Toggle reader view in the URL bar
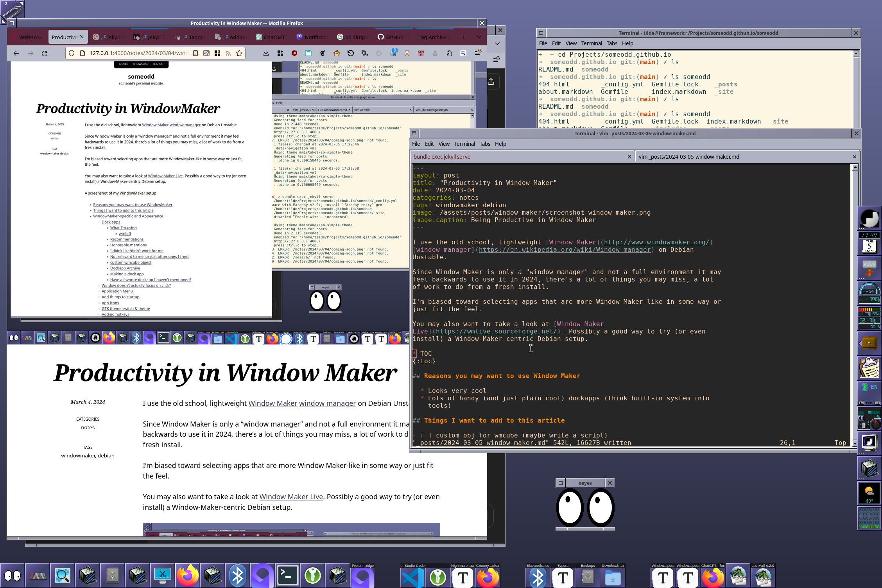The width and height of the screenshot is (882, 588). tap(195, 53)
